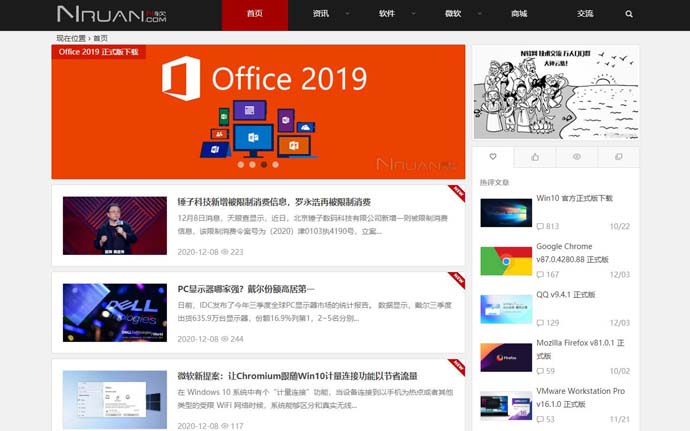Select the active third carousel dot
Viewport: 690px width, 431px height.
tap(264, 165)
